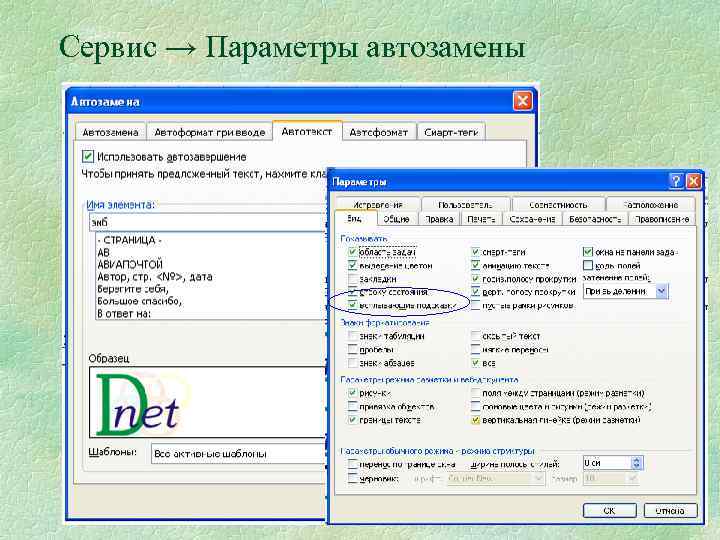Select the Вид tab
The width and height of the screenshot is (720, 540).
[354, 219]
